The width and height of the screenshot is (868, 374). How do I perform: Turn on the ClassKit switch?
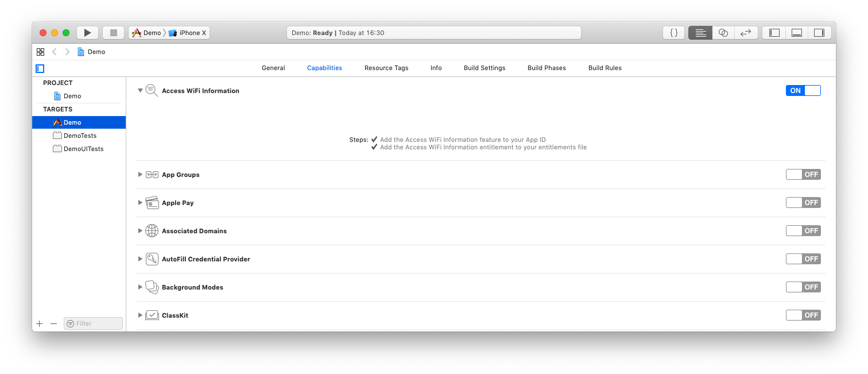pyautogui.click(x=803, y=315)
